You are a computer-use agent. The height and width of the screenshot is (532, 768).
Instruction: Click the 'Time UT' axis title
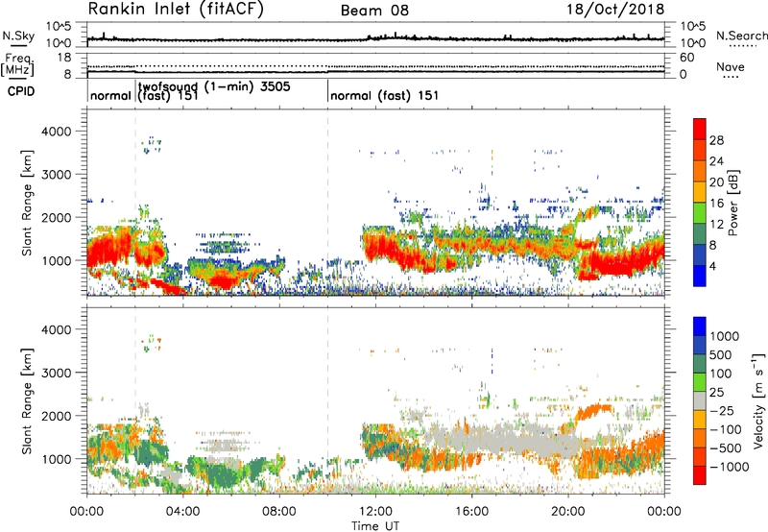coord(375,526)
